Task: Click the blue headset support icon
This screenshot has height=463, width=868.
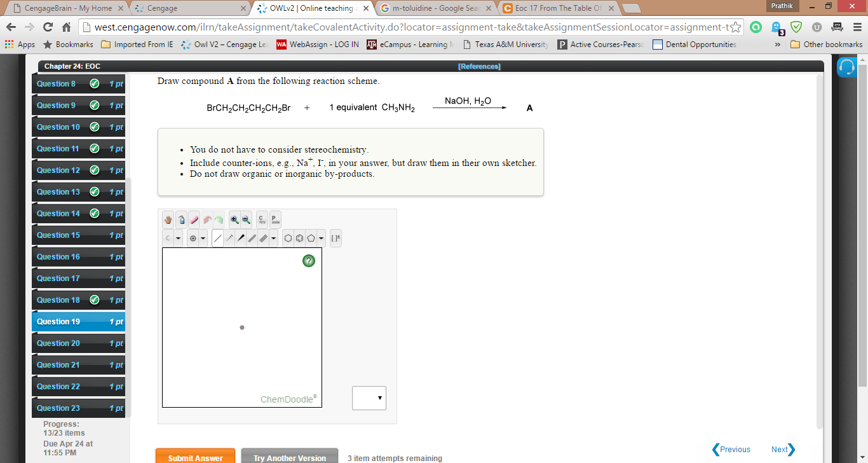Action: [x=846, y=67]
